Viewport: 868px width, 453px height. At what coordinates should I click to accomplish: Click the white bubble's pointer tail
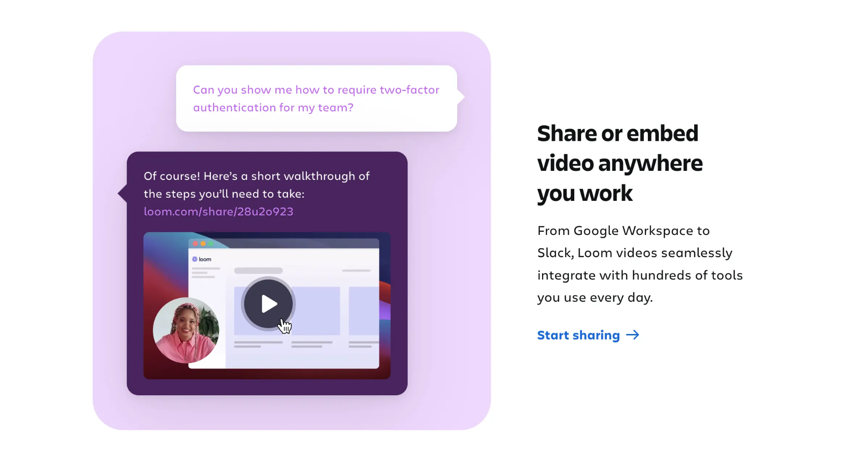pyautogui.click(x=461, y=97)
